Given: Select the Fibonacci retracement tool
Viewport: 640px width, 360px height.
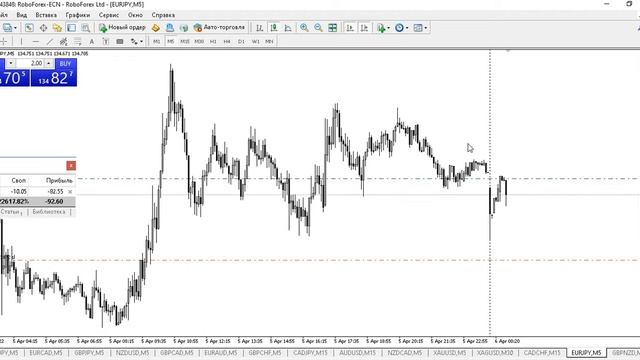Looking at the screenshot, I should pyautogui.click(x=78, y=41).
